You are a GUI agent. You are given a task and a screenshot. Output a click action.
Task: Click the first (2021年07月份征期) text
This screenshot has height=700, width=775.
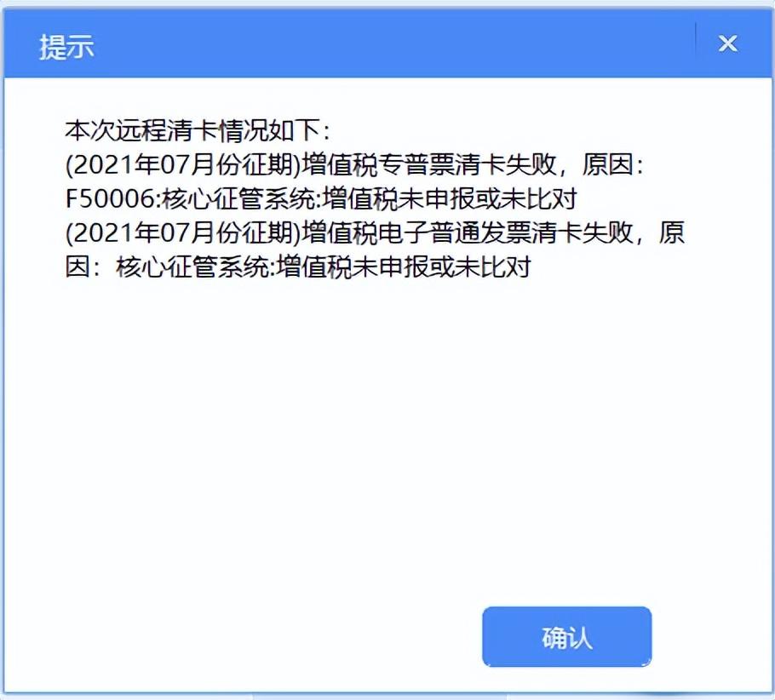(183, 164)
